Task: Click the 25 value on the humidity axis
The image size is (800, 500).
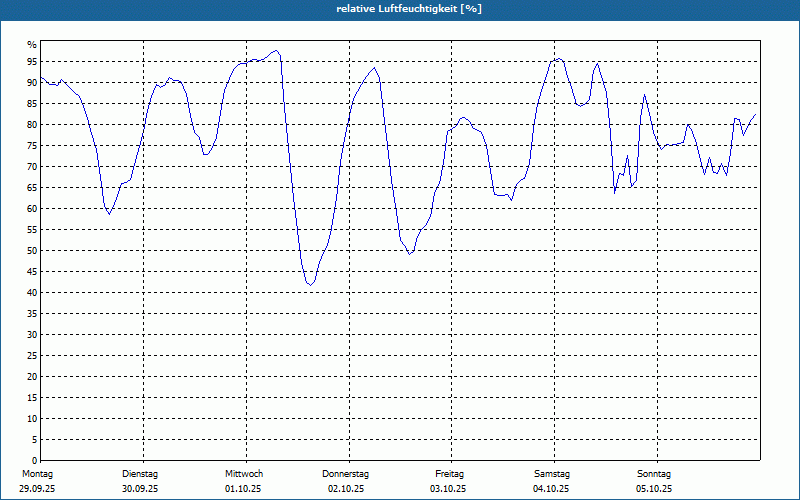Action: click(32, 356)
